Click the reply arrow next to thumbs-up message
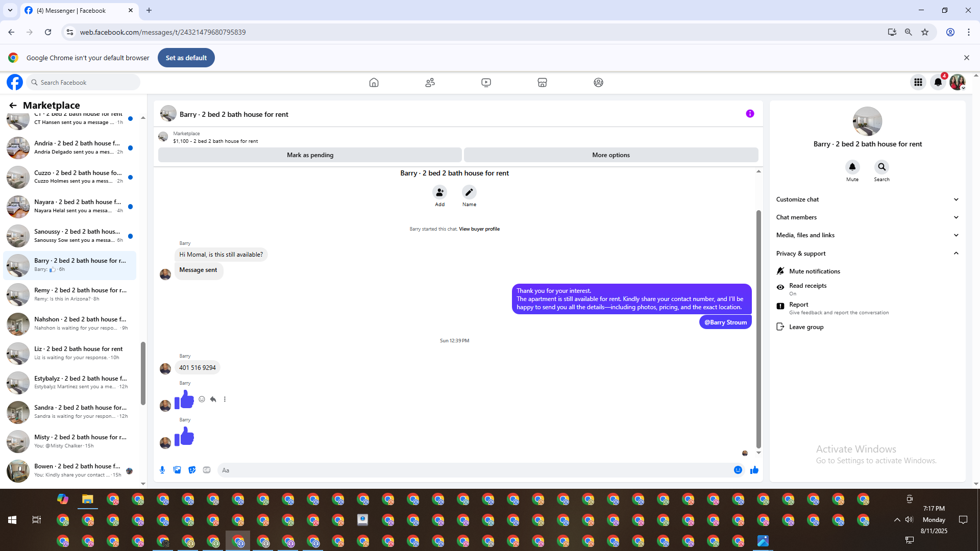980x551 pixels. click(x=213, y=399)
